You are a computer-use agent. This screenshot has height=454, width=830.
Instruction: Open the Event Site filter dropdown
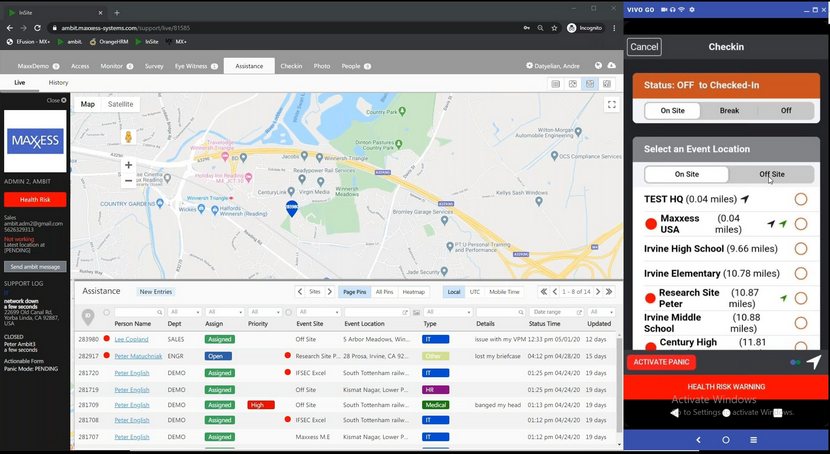(x=318, y=312)
